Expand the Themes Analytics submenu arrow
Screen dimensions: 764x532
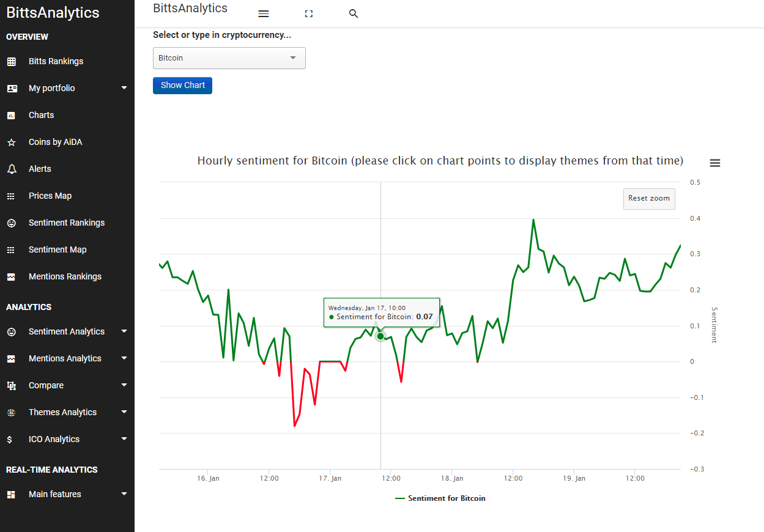coord(124,412)
